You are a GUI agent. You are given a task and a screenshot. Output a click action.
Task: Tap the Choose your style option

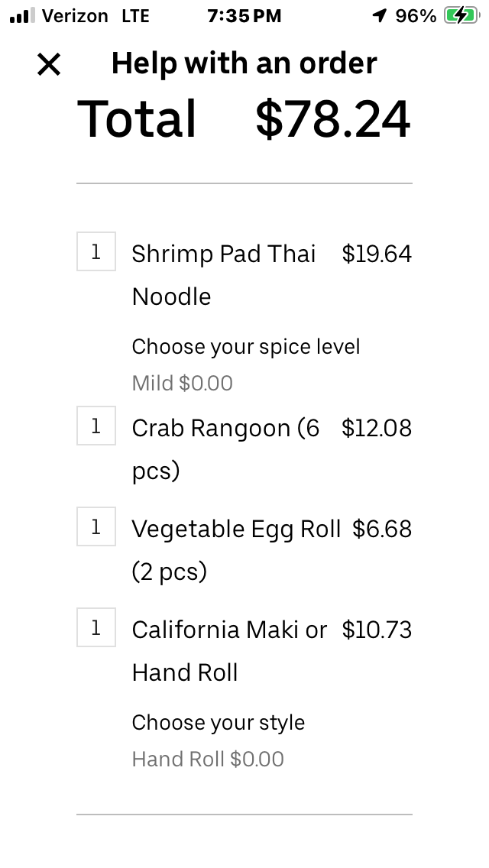pos(218,723)
